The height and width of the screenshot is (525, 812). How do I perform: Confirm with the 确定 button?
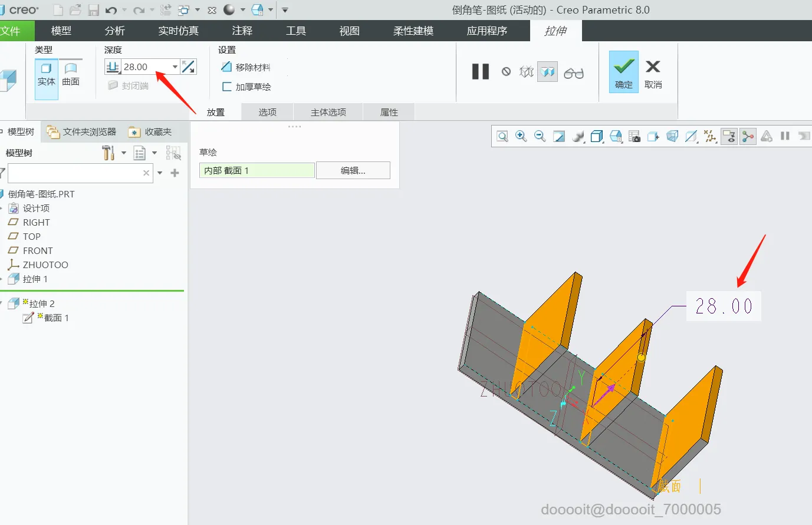pos(624,72)
